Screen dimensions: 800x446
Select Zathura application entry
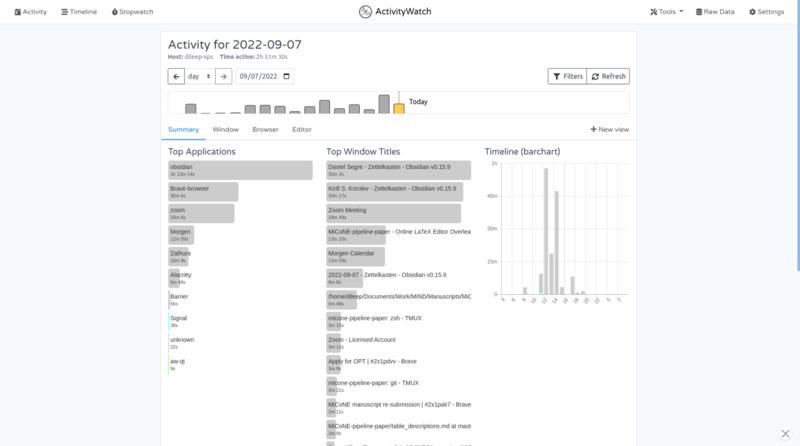(180, 257)
